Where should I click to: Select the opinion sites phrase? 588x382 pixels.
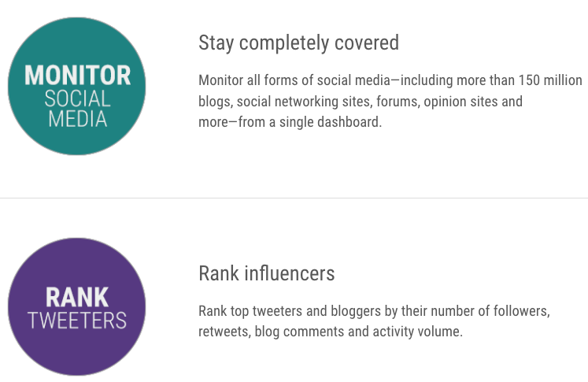(x=460, y=102)
